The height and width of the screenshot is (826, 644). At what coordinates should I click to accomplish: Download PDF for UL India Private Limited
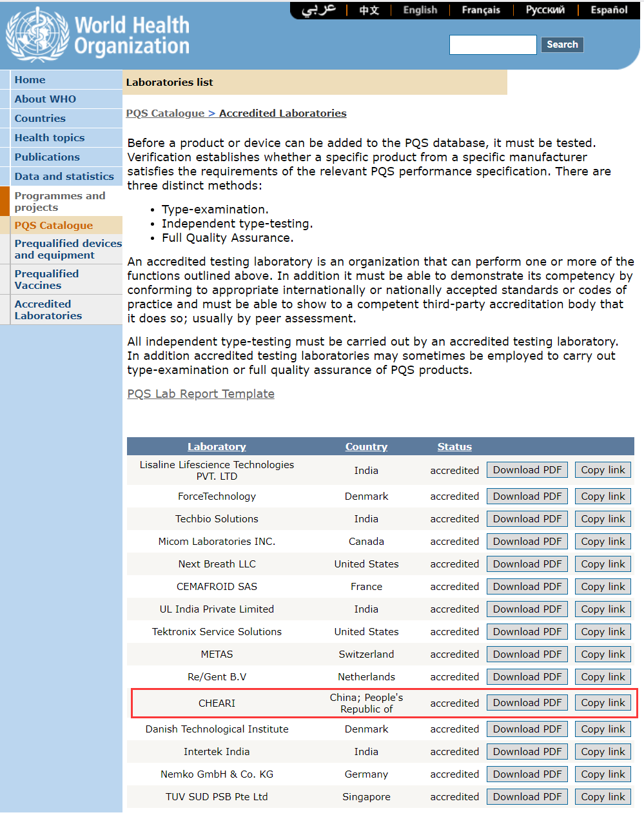(x=527, y=609)
